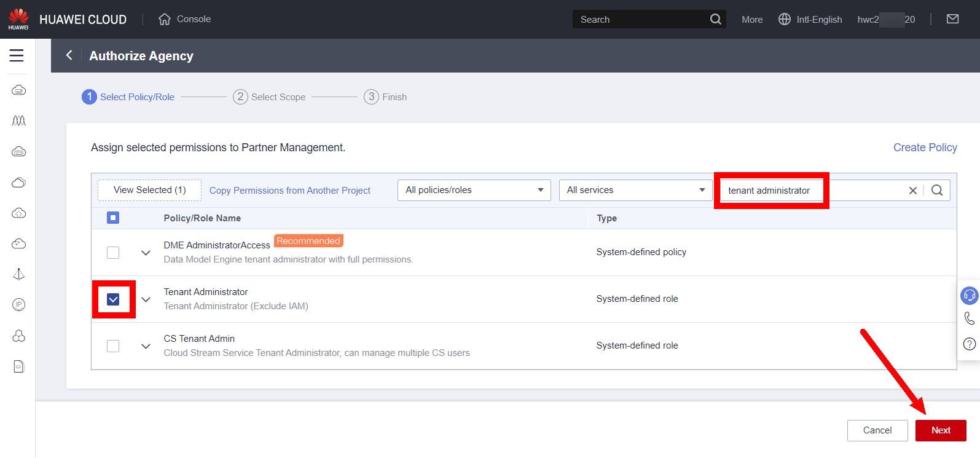Click the search magnifier in the top bar
The height and width of the screenshot is (458, 980).
715,19
